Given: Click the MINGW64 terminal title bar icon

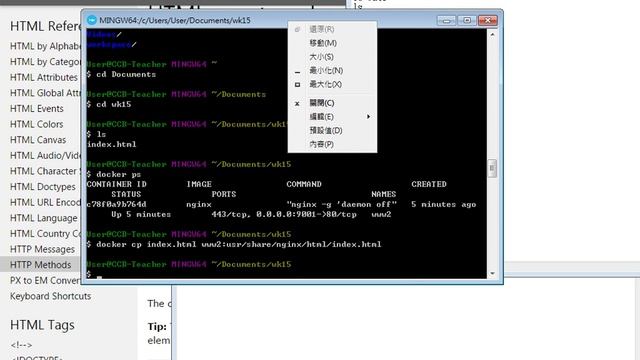Looking at the screenshot, I should 92,20.
